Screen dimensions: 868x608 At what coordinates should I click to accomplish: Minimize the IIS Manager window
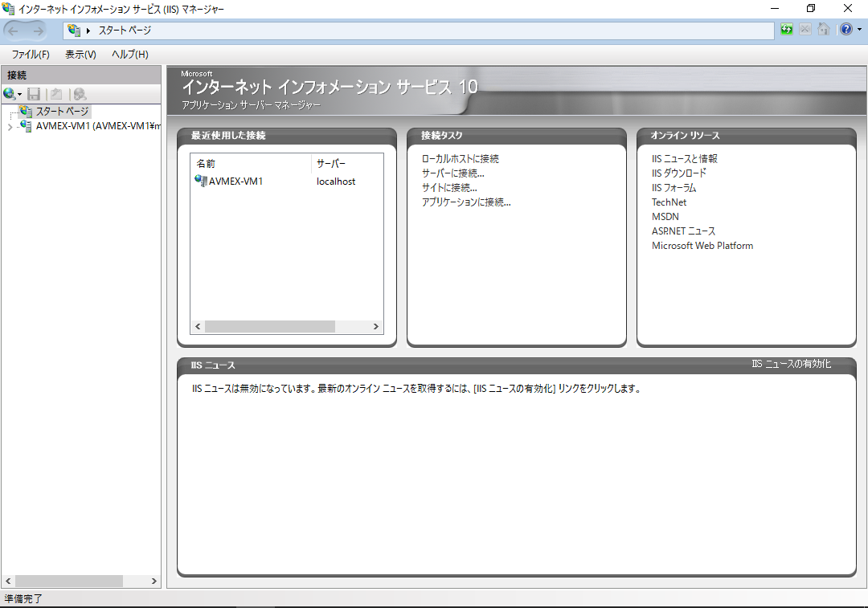775,8
